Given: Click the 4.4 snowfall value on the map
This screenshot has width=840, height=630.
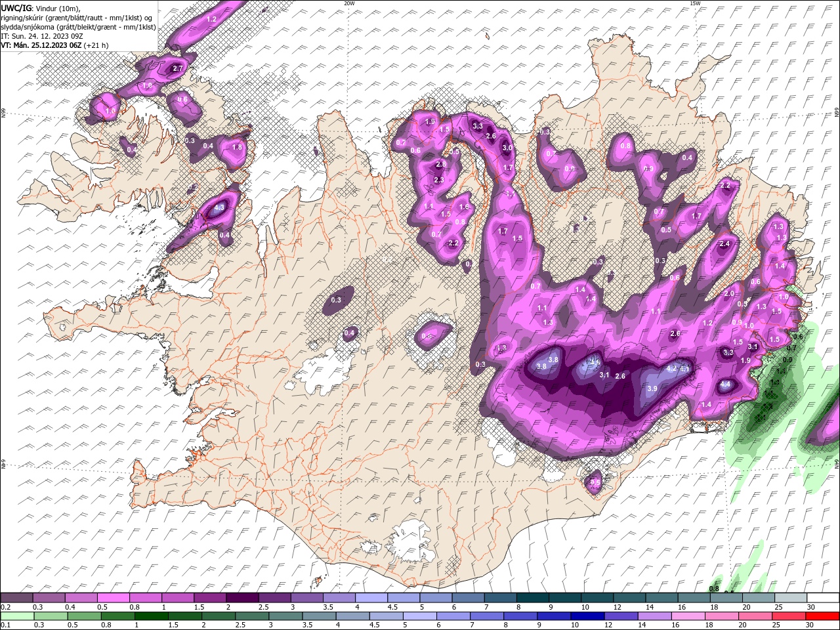Looking at the screenshot, I should click(725, 385).
